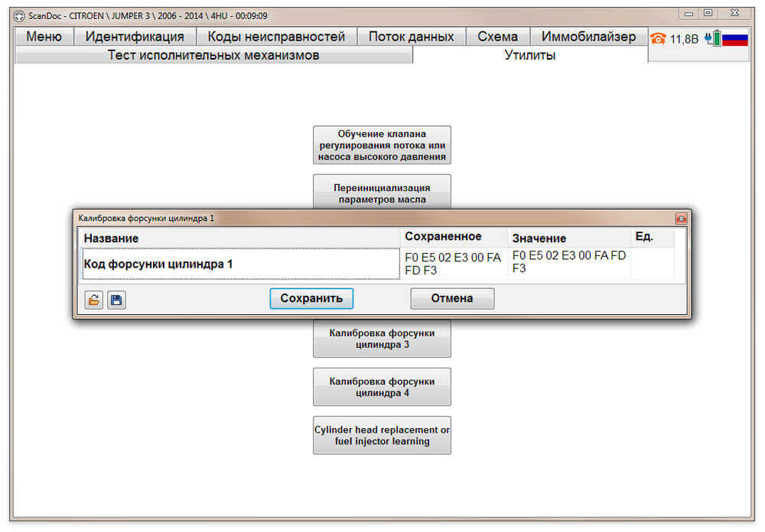Image resolution: width=765 pixels, height=532 pixels.
Task: Click the Отмена button
Action: pos(452,298)
